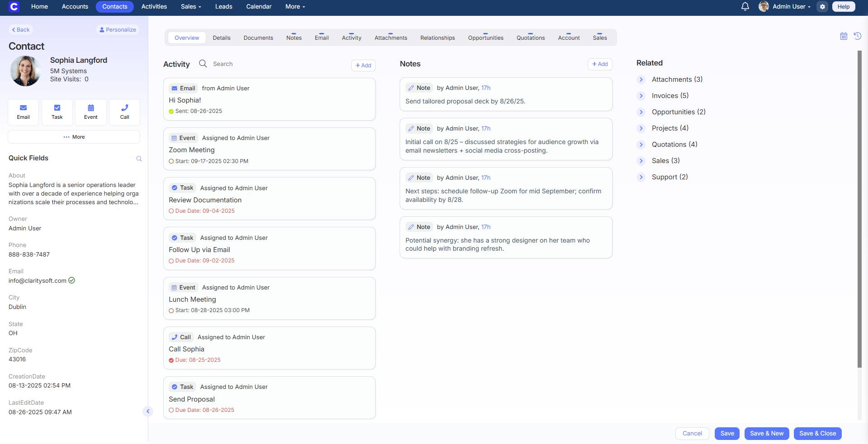Open the Sales dropdown in navigation
This screenshot has width=868, height=444.
click(x=191, y=6)
